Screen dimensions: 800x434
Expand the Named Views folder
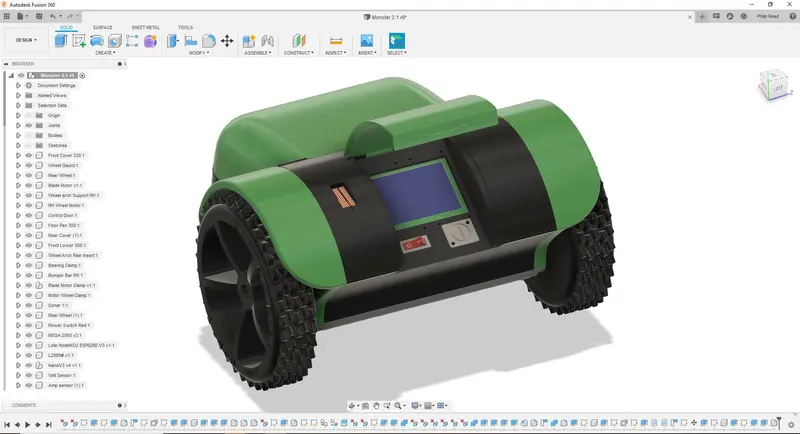pyautogui.click(x=18, y=95)
